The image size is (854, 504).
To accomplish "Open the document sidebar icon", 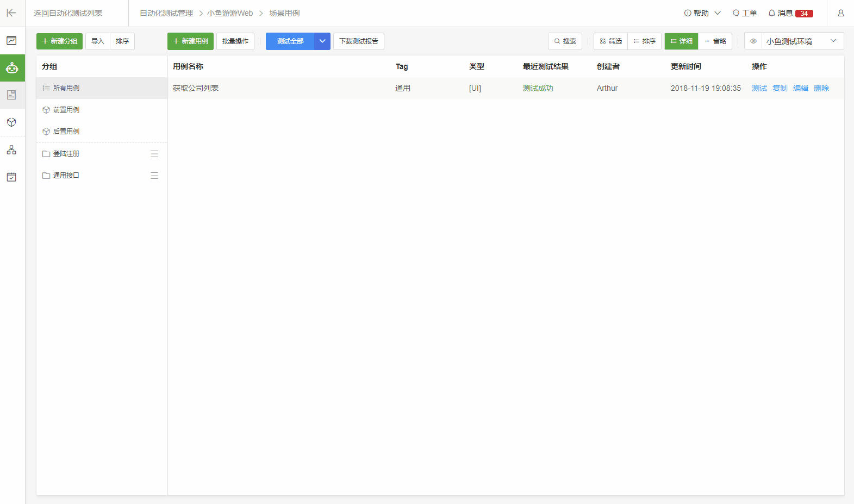I will click(x=11, y=95).
